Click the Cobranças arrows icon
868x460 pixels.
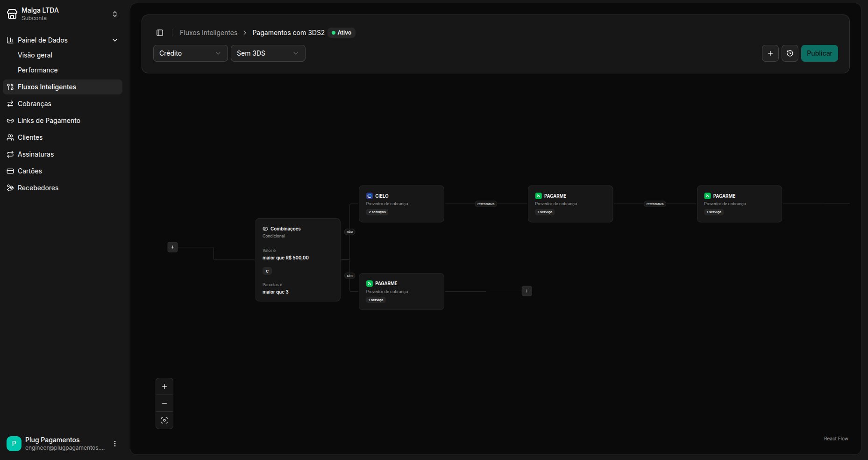coord(10,104)
